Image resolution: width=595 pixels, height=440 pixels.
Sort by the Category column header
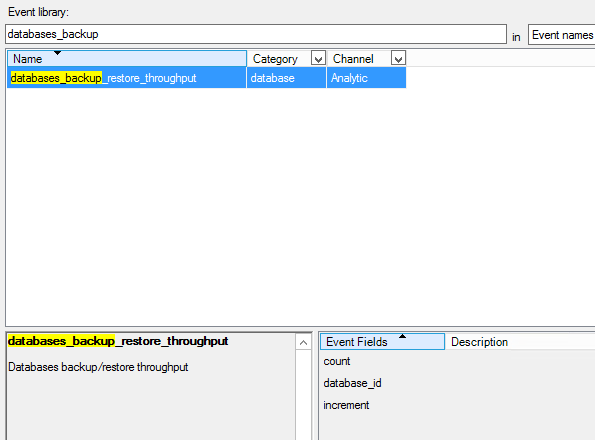point(279,59)
